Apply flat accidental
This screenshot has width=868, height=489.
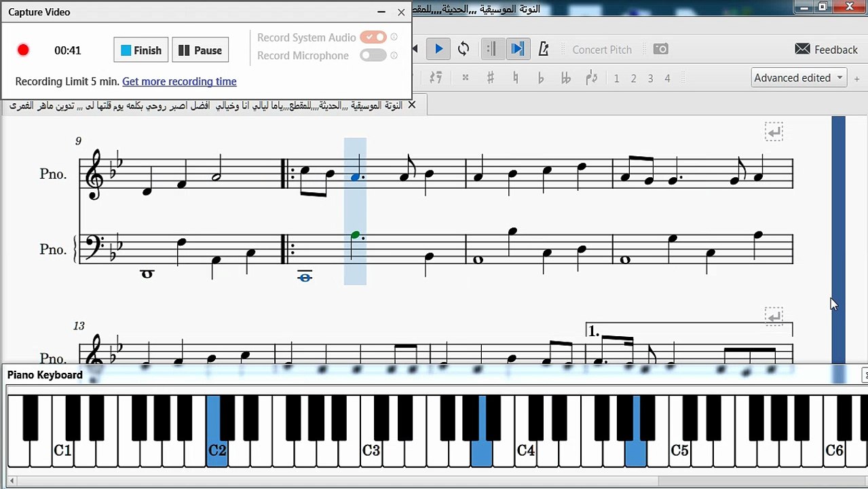540,77
